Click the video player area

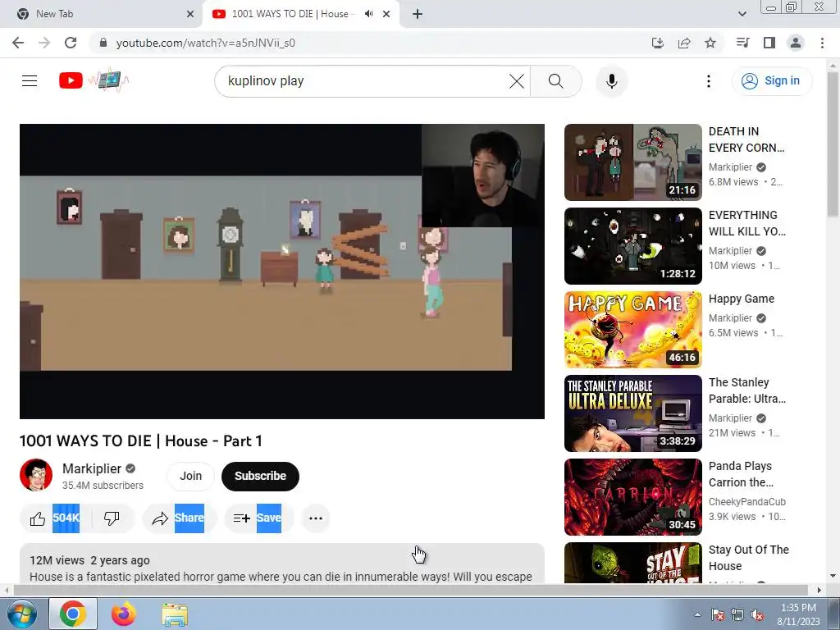282,271
